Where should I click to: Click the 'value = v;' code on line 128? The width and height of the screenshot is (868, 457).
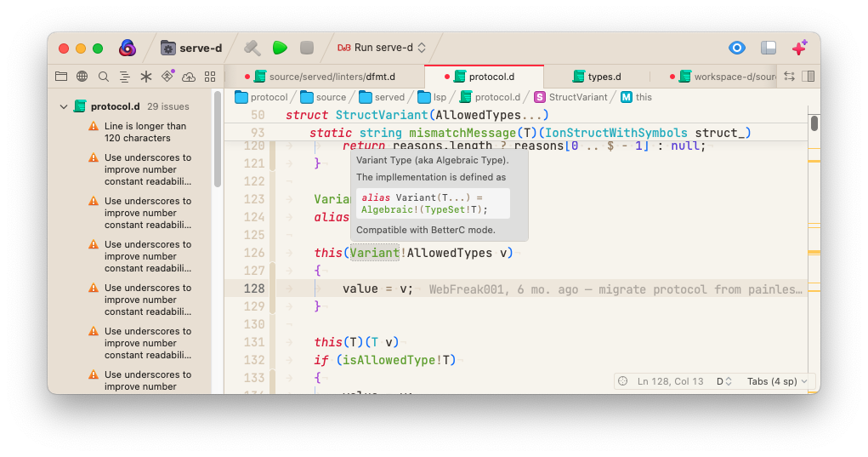coord(377,288)
